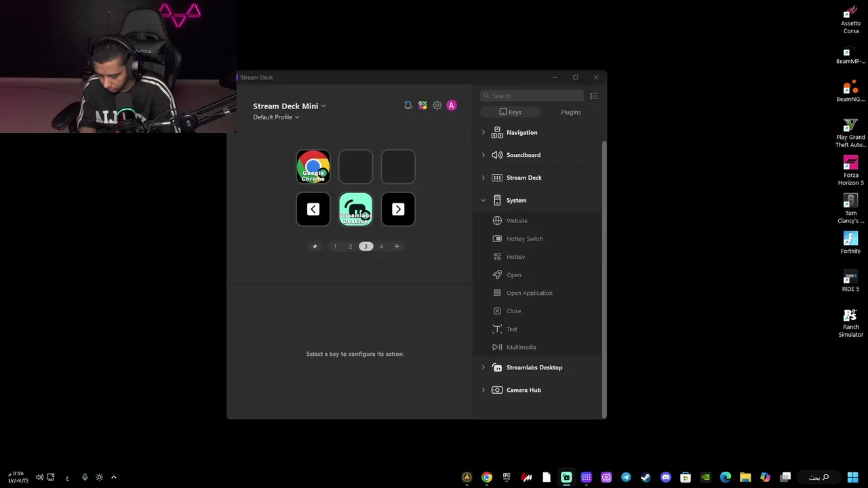Open Telegram from the taskbar
This screenshot has width=868, height=488.
[x=626, y=477]
